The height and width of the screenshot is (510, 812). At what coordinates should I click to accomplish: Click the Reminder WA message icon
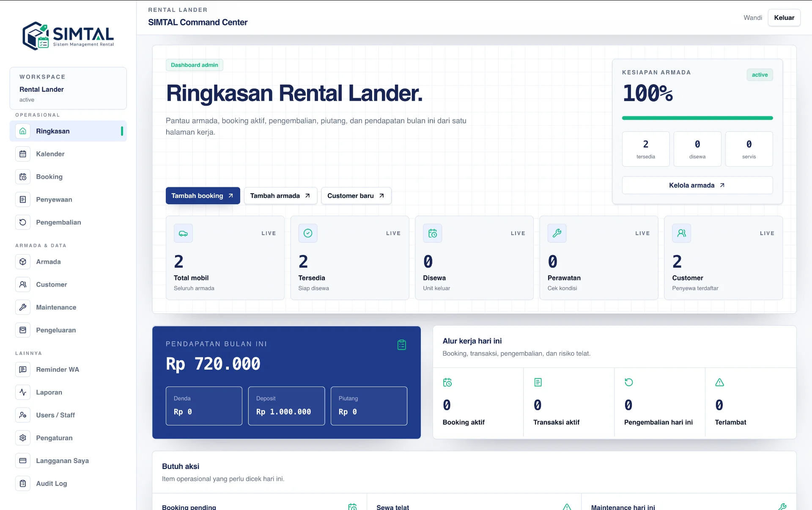23,370
